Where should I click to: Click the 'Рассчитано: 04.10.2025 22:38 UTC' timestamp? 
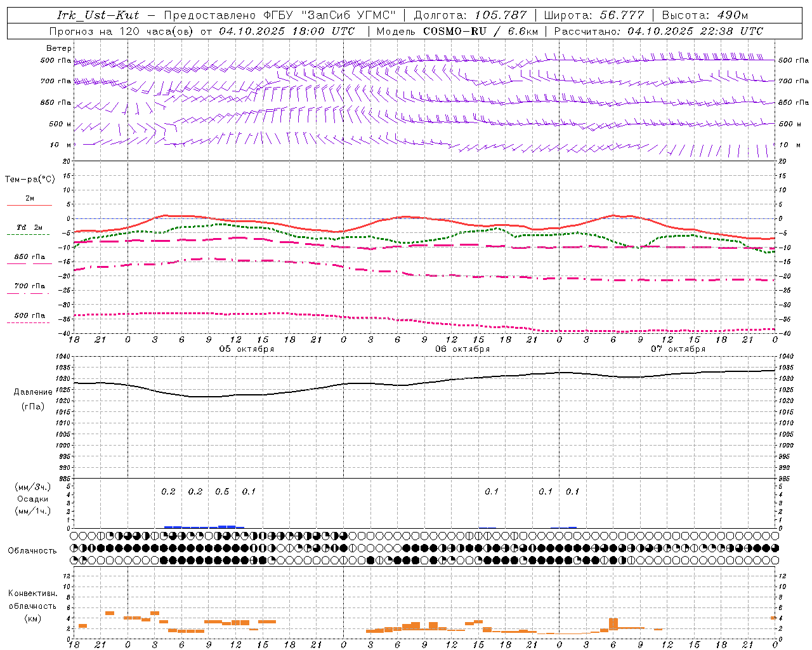[658, 31]
